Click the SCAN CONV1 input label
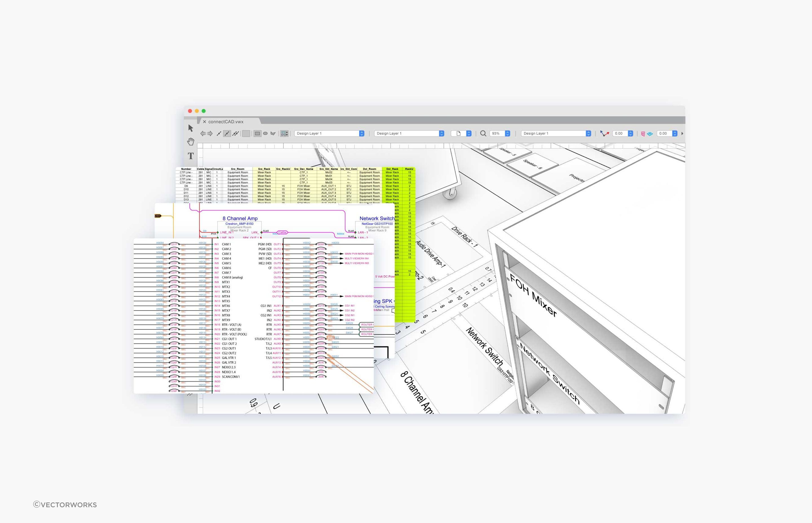812x523 pixels. pos(231,377)
